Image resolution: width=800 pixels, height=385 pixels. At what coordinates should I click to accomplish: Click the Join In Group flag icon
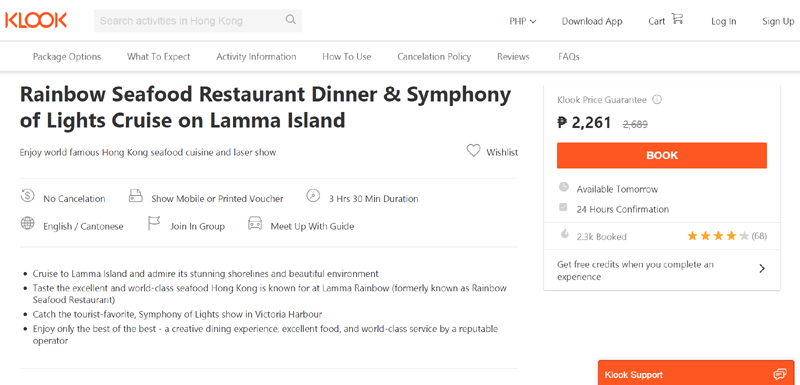point(154,223)
